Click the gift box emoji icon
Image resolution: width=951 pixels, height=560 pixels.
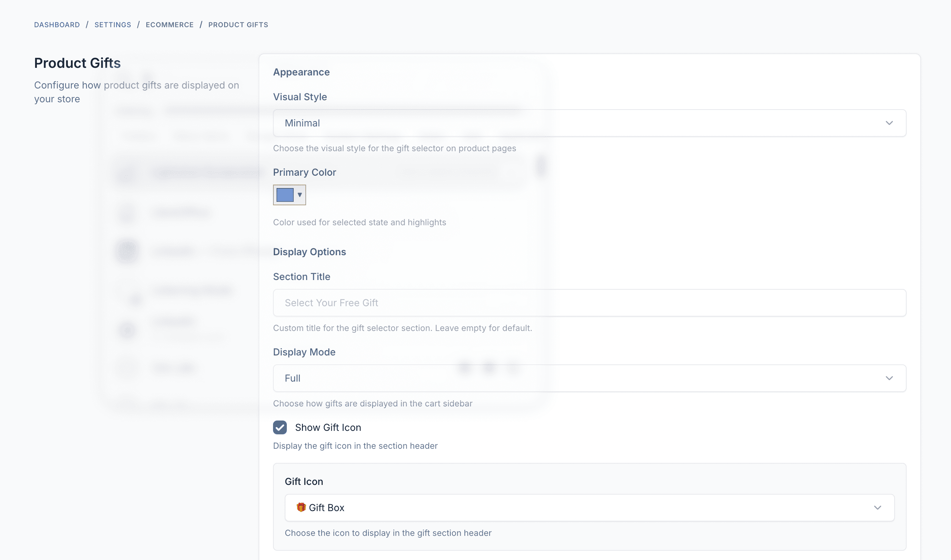click(301, 508)
